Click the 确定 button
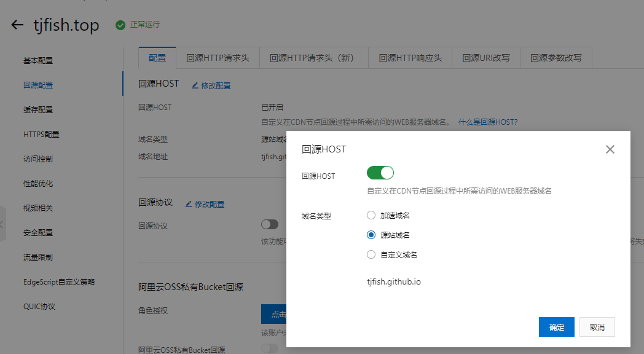The width and height of the screenshot is (644, 354). tap(556, 327)
